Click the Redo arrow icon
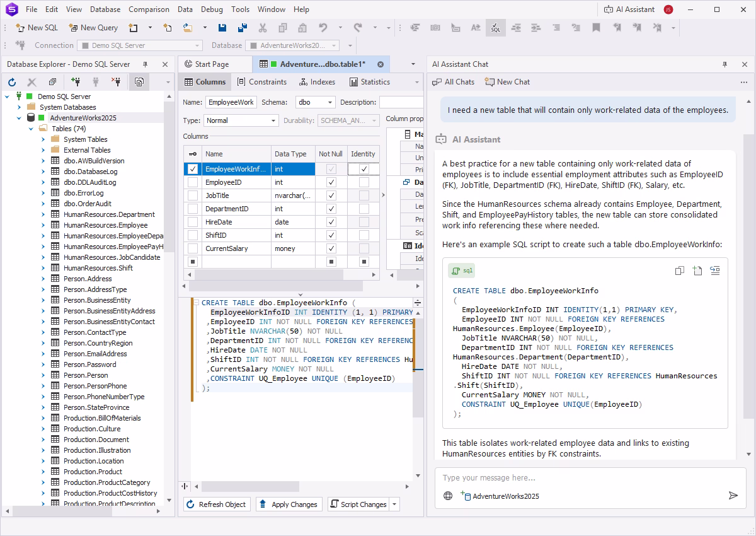Image resolution: width=756 pixels, height=536 pixels. tap(358, 28)
